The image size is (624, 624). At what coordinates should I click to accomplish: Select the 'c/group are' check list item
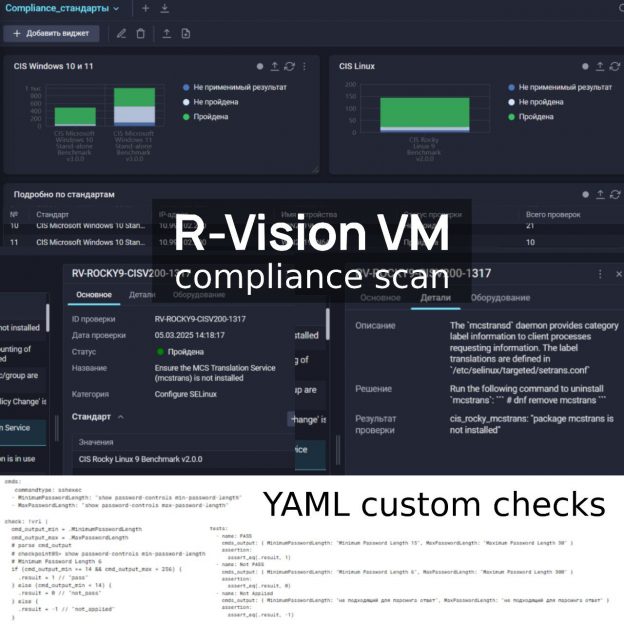tap(22, 375)
